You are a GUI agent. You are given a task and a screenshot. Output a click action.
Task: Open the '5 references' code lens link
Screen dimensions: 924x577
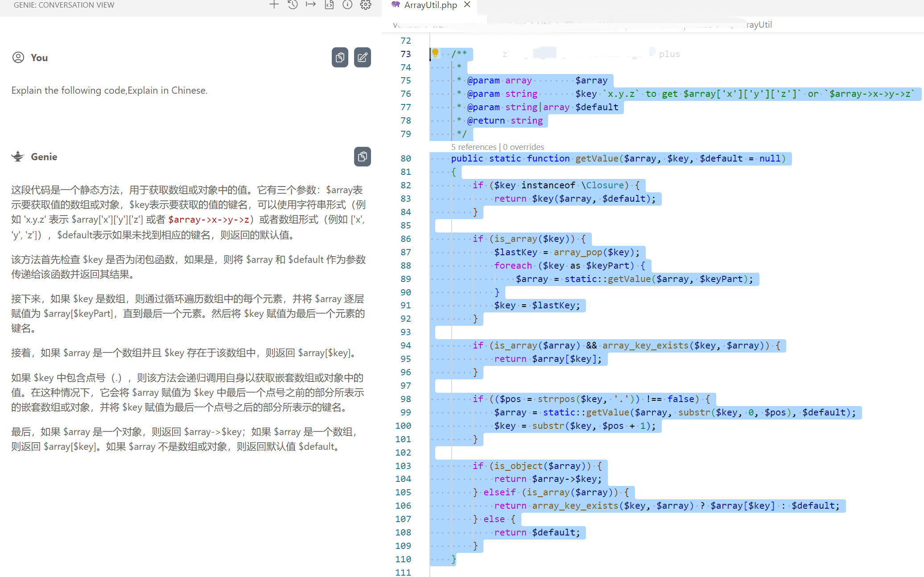pyautogui.click(x=474, y=147)
